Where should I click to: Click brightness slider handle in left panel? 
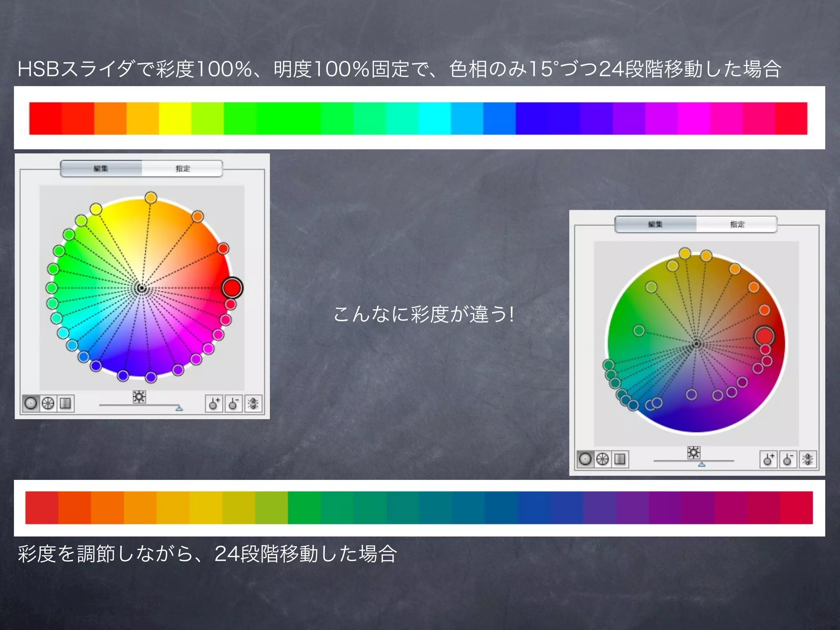(x=179, y=408)
